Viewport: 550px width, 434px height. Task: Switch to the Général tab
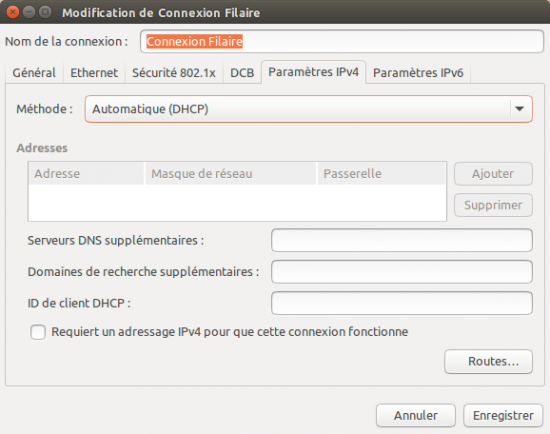(x=34, y=73)
